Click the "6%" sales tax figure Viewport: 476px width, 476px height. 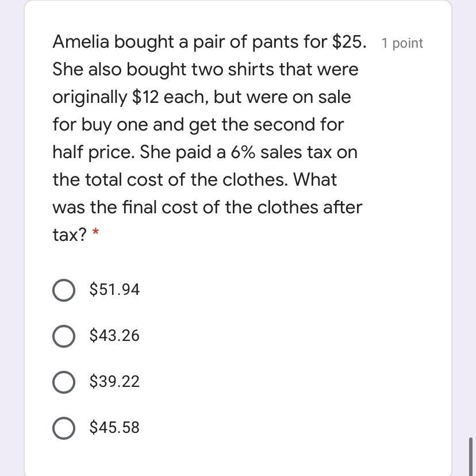[x=243, y=152]
